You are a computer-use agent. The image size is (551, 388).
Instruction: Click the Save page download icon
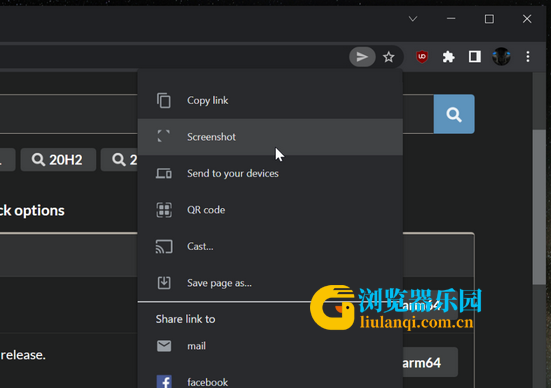(164, 283)
